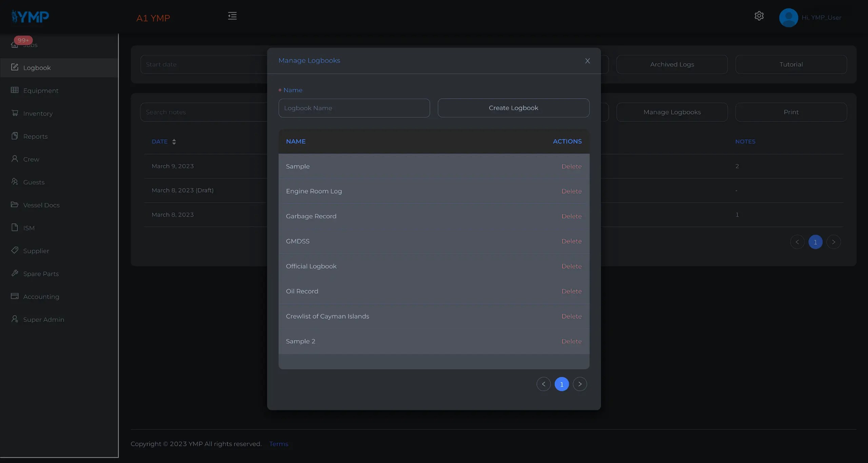Open the Tutorial

pos(791,64)
